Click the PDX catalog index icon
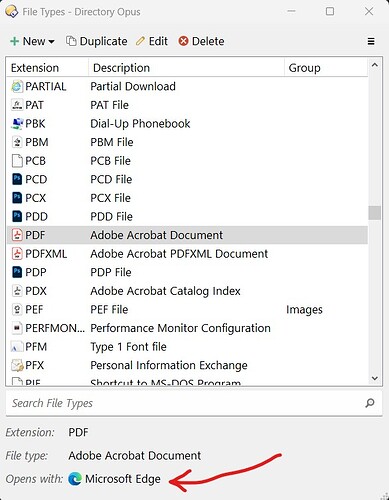 point(17,291)
